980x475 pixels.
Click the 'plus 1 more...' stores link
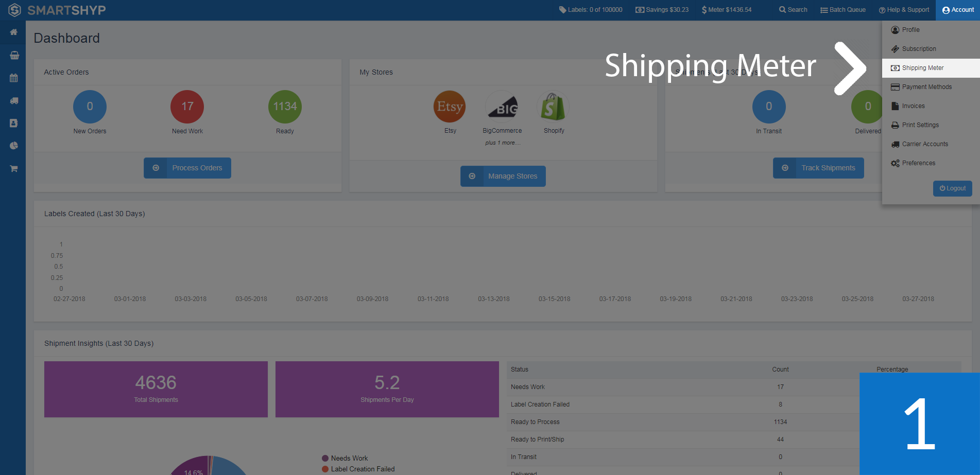tap(503, 143)
